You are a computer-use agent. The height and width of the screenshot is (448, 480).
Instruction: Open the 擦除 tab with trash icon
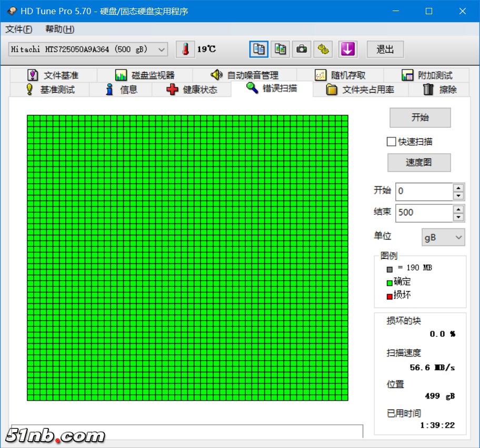(440, 89)
